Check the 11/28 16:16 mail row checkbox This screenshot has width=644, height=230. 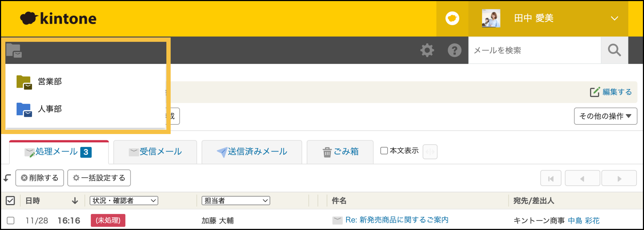(x=11, y=220)
